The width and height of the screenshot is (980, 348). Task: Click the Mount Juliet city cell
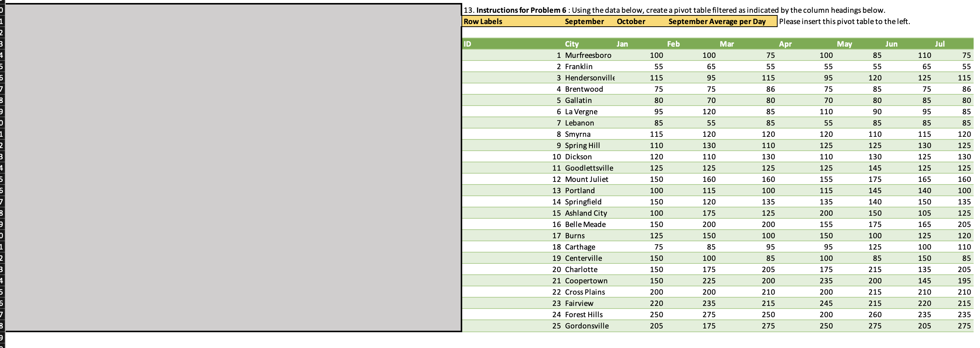pos(586,179)
